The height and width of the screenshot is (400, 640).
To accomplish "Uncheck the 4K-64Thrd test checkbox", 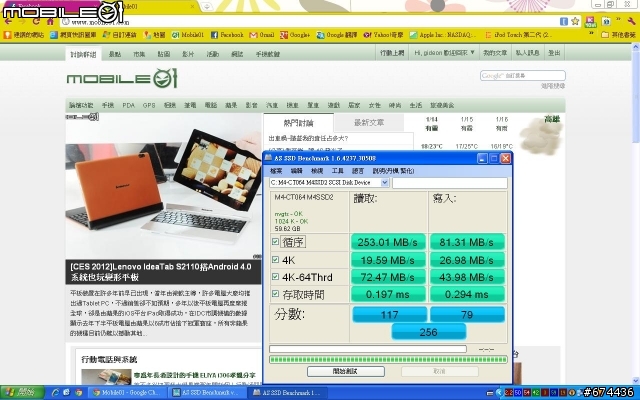I will (x=276, y=277).
